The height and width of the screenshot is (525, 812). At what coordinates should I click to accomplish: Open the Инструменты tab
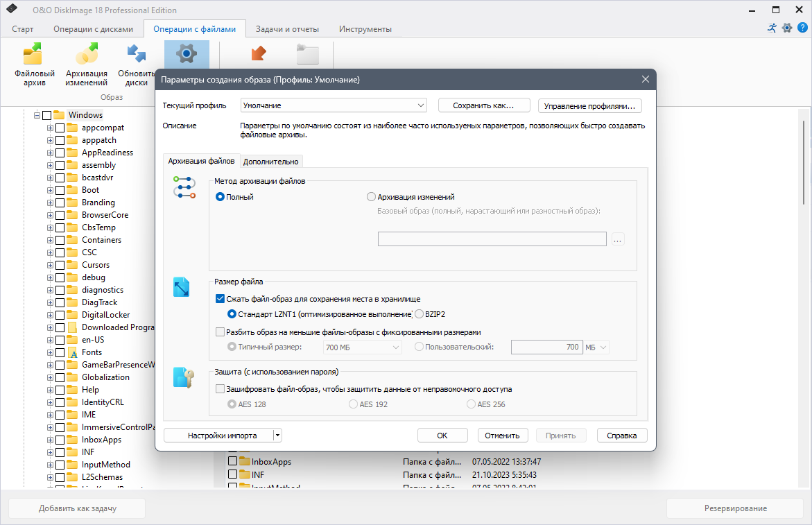click(365, 29)
